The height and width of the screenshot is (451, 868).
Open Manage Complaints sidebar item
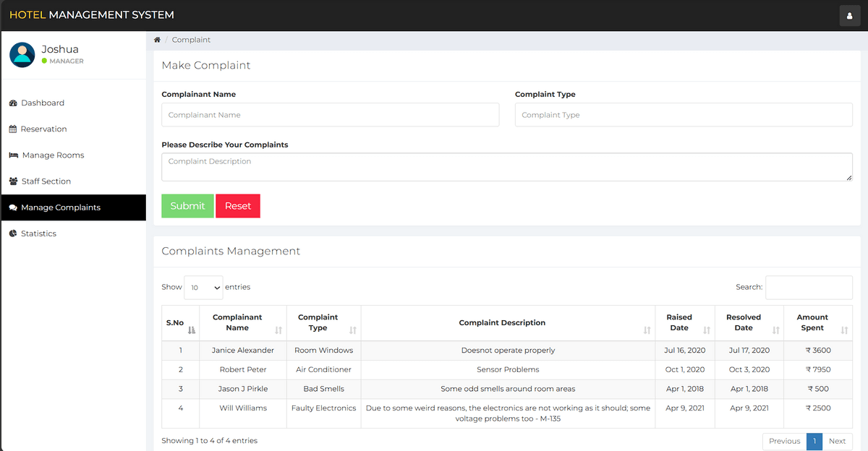(x=61, y=207)
